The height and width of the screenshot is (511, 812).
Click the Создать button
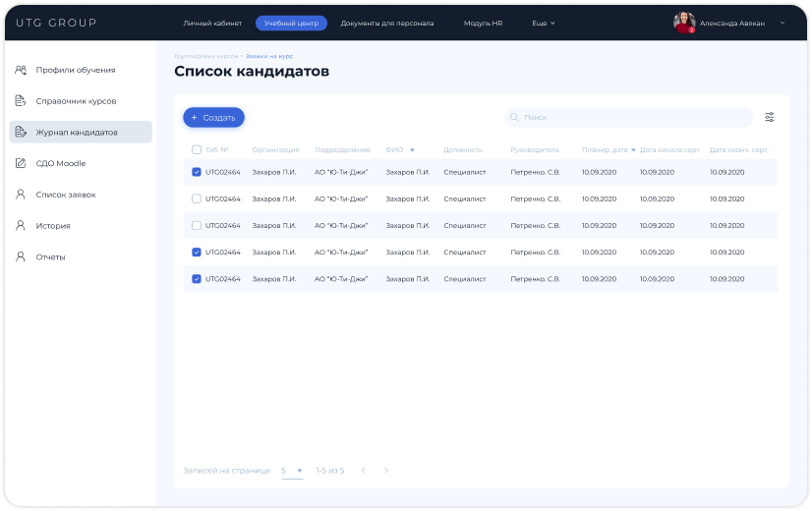[x=213, y=118]
